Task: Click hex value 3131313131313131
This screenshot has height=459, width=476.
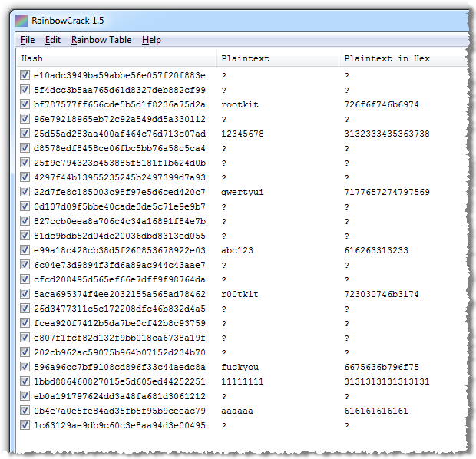Action: coord(387,381)
